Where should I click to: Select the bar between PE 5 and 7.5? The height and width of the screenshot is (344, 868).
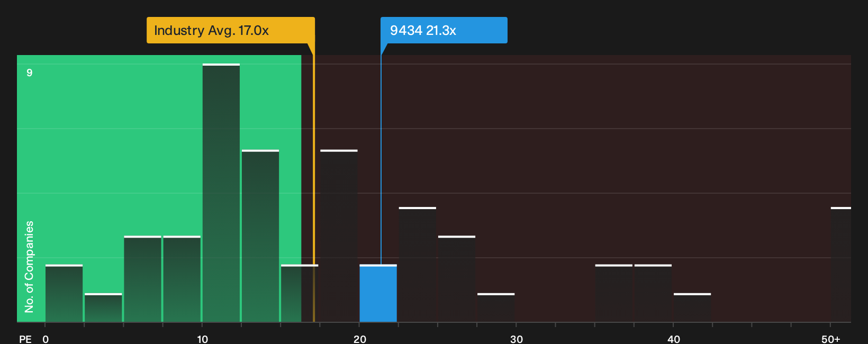tap(142, 279)
